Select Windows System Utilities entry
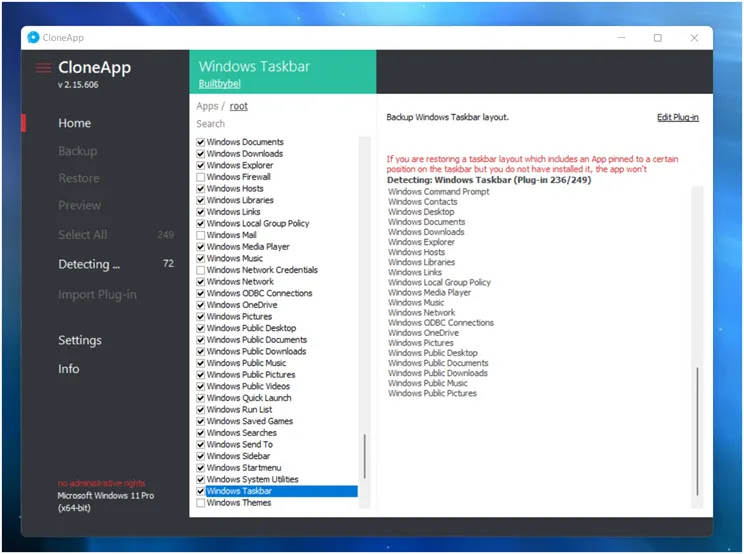Screen dimensions: 744x554 252,480
